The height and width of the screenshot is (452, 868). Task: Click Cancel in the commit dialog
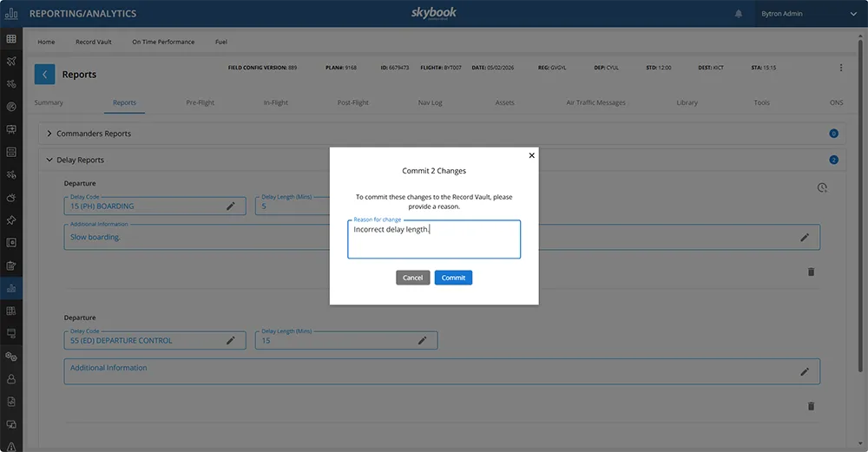pyautogui.click(x=412, y=278)
